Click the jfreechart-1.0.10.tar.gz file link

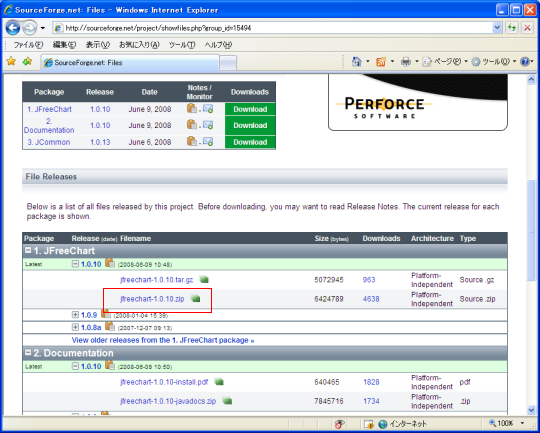click(157, 280)
